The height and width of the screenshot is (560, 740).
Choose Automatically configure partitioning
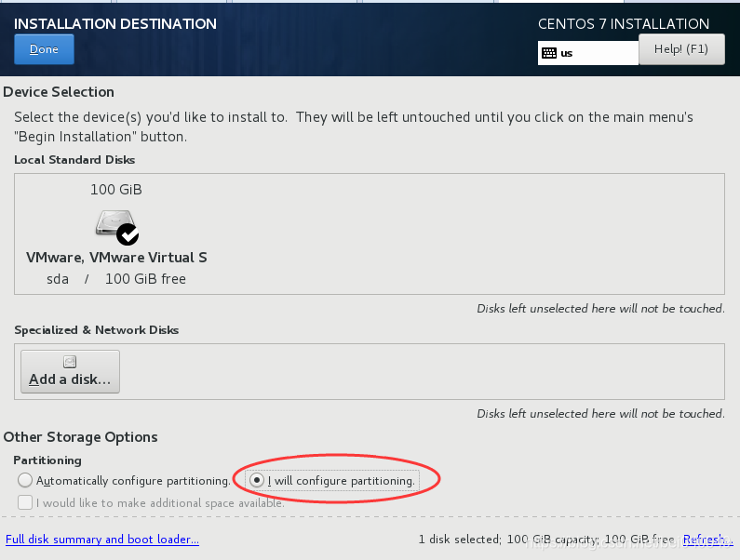(124, 480)
